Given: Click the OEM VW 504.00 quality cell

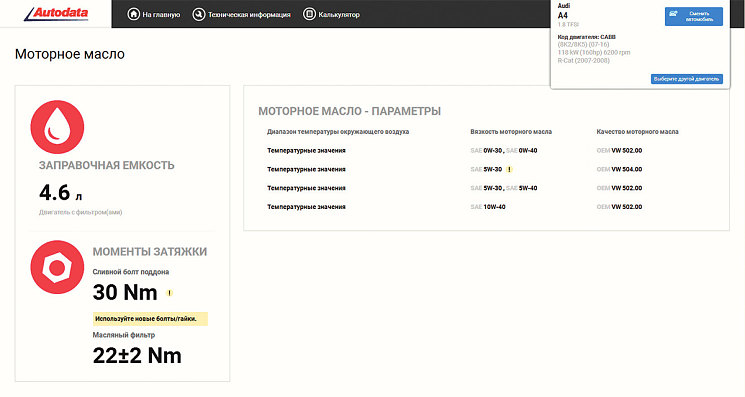Looking at the screenshot, I should 619,170.
